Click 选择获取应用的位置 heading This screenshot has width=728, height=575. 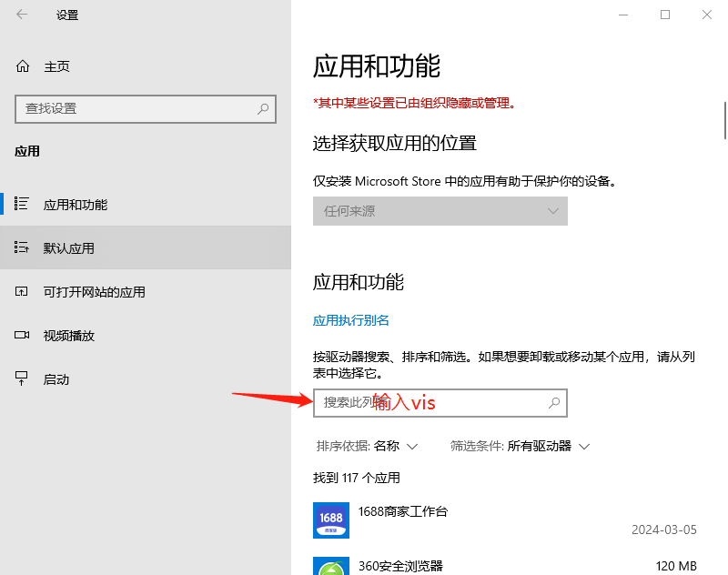point(395,143)
